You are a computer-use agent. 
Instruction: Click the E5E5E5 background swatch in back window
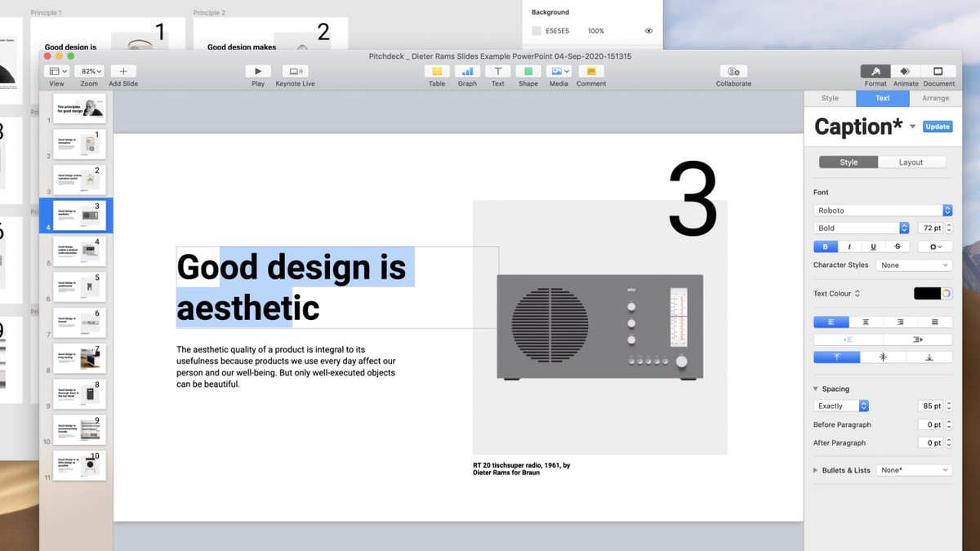click(x=537, y=31)
